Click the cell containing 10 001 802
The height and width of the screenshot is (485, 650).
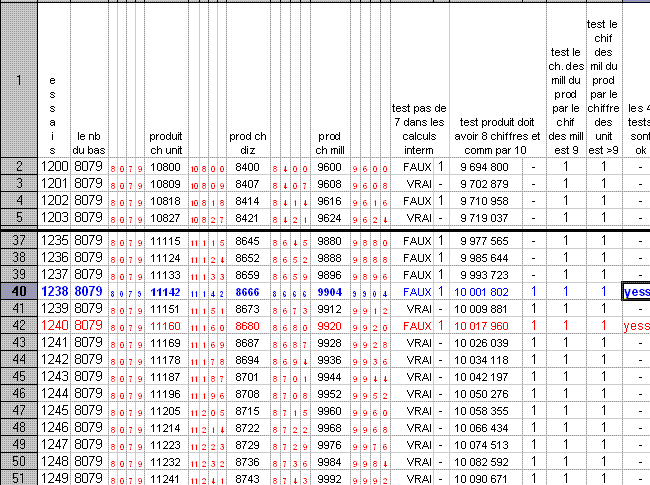pyautogui.click(x=484, y=291)
